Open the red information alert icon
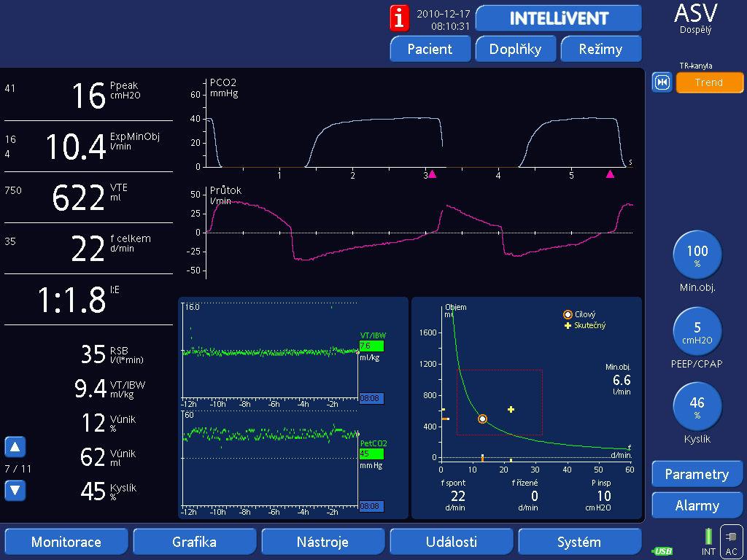Image resolution: width=747 pixels, height=560 pixels. (399, 18)
